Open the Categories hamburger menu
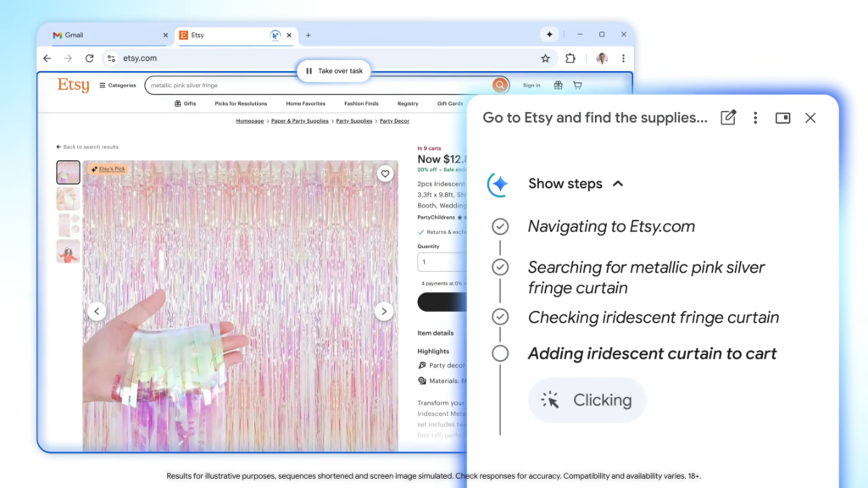The width and height of the screenshot is (868, 488). coord(117,86)
